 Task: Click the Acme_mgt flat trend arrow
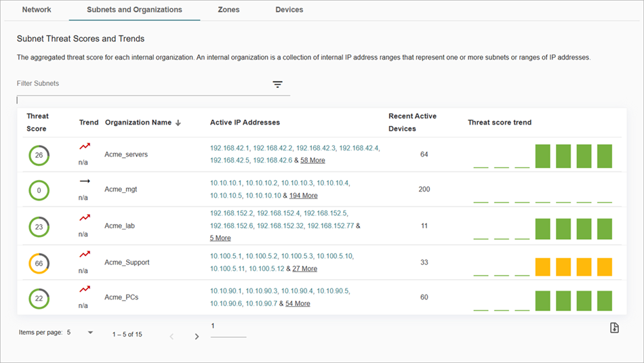84,181
